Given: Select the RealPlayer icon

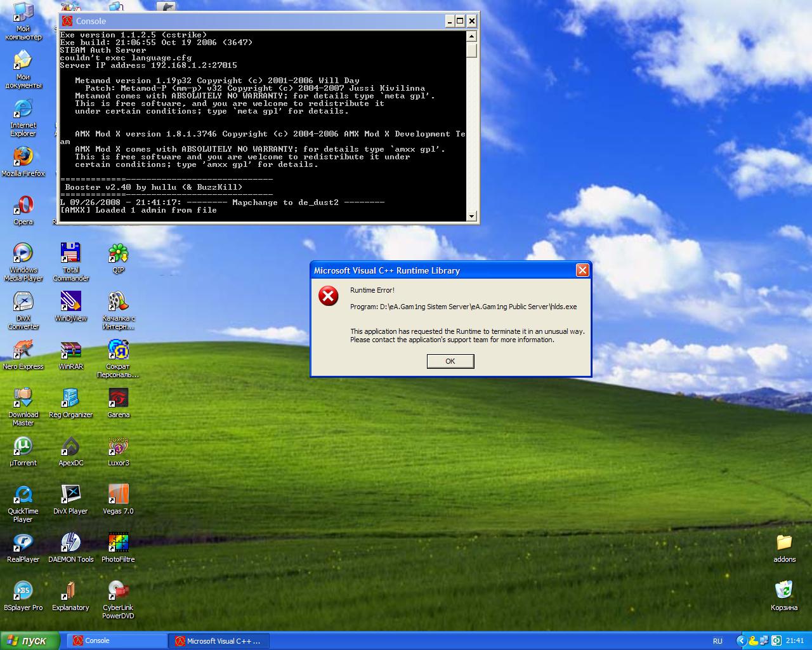Looking at the screenshot, I should [23, 547].
